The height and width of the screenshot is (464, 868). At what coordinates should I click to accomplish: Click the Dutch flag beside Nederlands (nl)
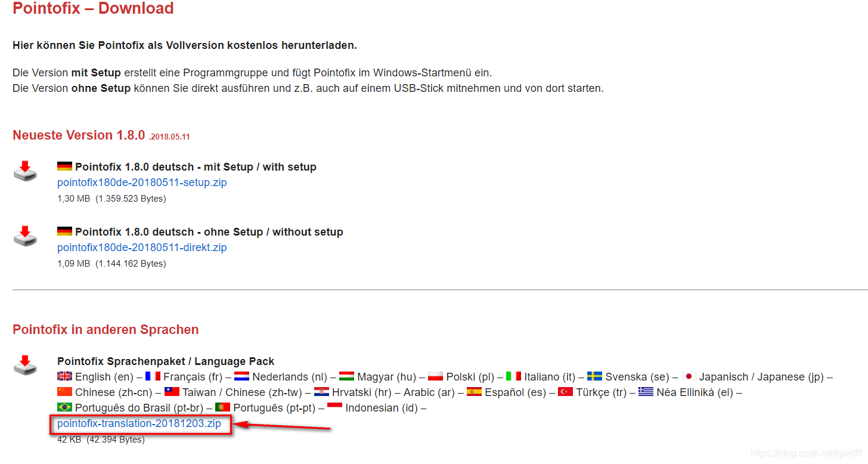[x=241, y=376]
